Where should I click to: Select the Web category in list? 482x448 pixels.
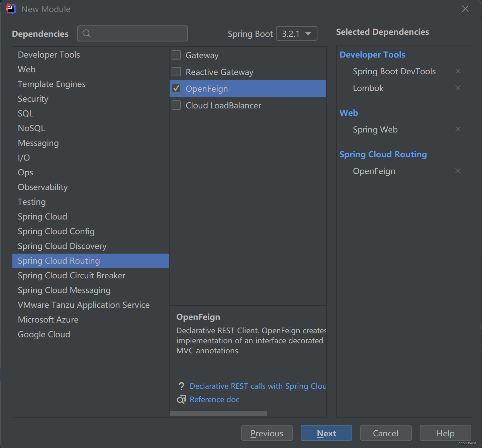click(91, 69)
